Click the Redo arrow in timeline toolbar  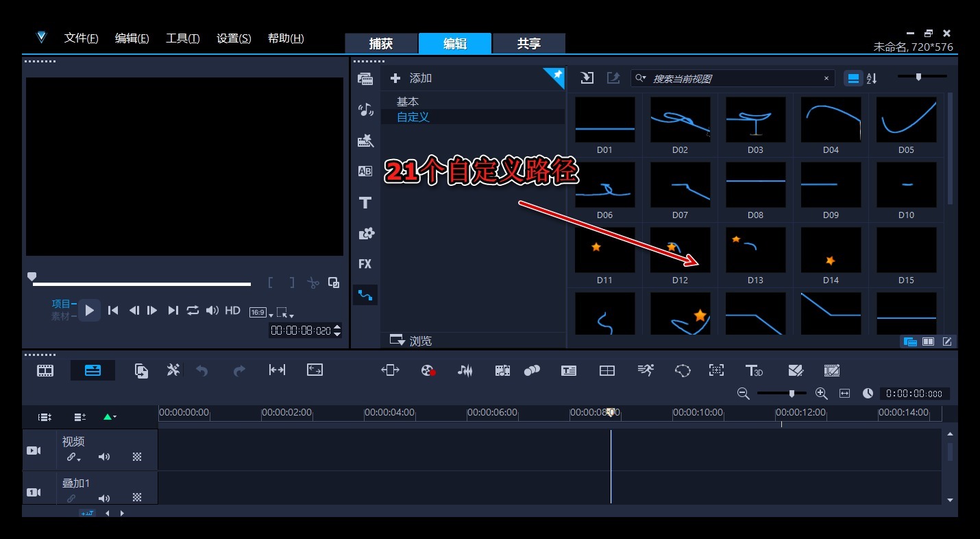coord(239,370)
